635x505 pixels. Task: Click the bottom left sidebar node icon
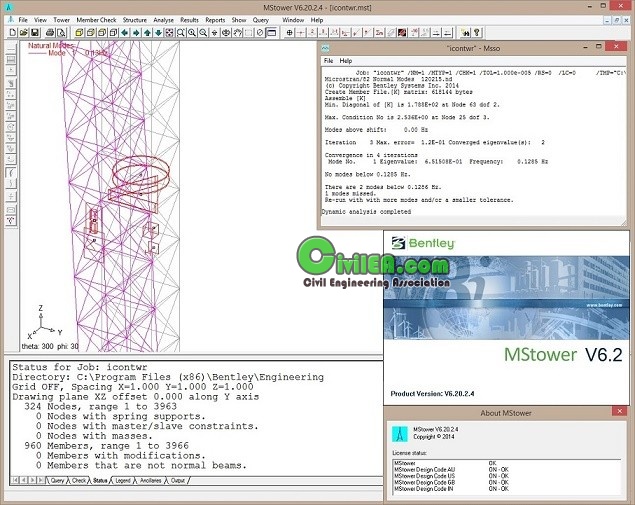[x=11, y=221]
